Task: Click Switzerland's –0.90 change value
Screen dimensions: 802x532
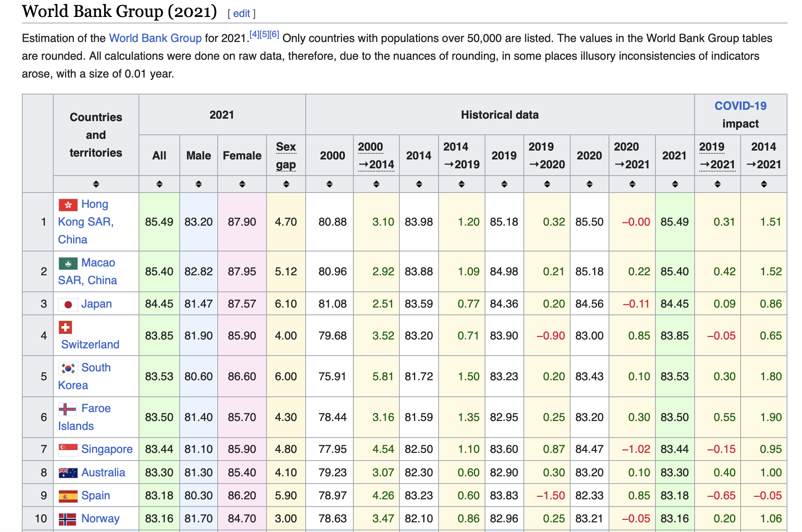Action: pos(550,335)
